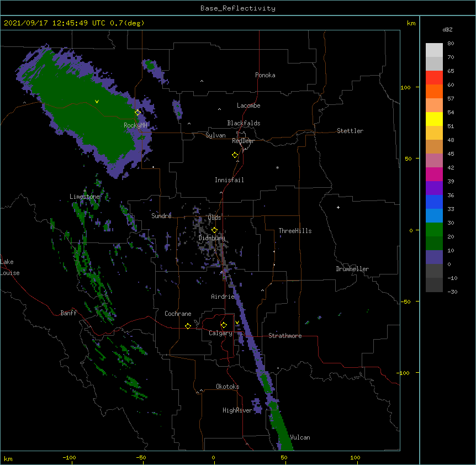476x465 pixels.
Task: Click the Lake Louise label at the left edge
Action: pos(10,267)
